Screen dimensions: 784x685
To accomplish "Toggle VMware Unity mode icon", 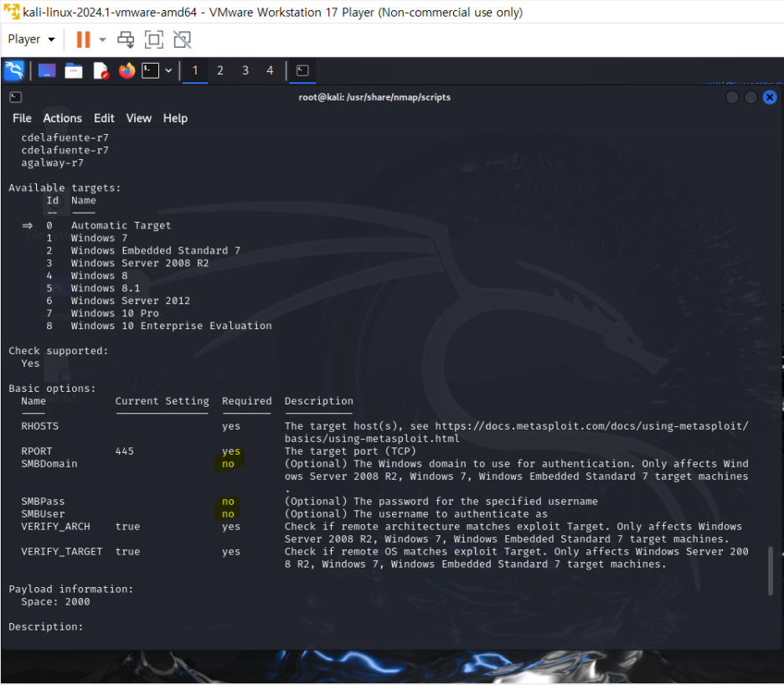I will [x=182, y=39].
